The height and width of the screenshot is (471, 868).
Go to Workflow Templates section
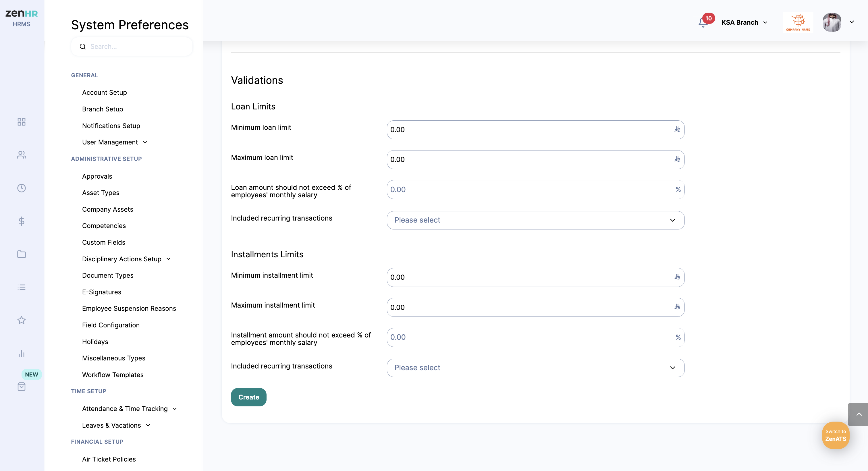(113, 375)
